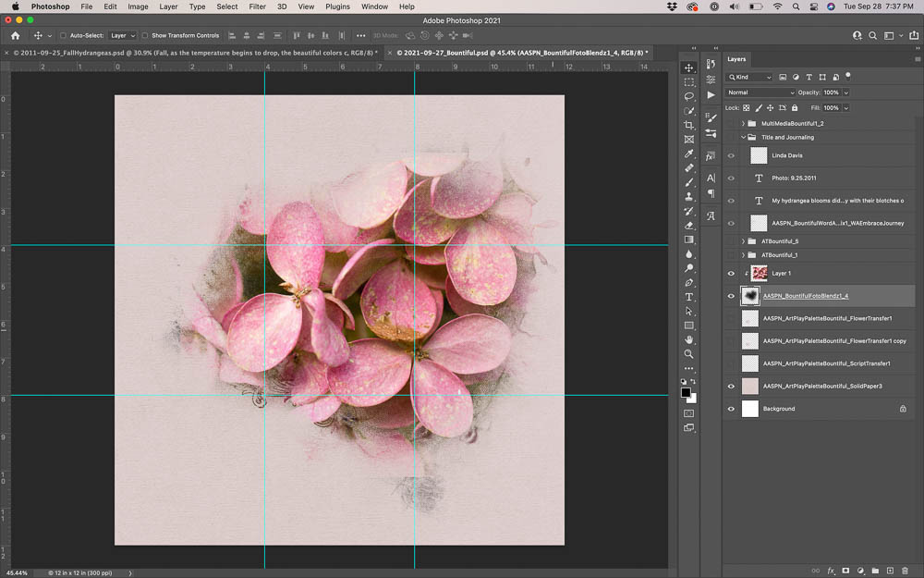Hide Layer 1 visibility eye
Viewport: 924px width, 578px height.
[x=731, y=274]
